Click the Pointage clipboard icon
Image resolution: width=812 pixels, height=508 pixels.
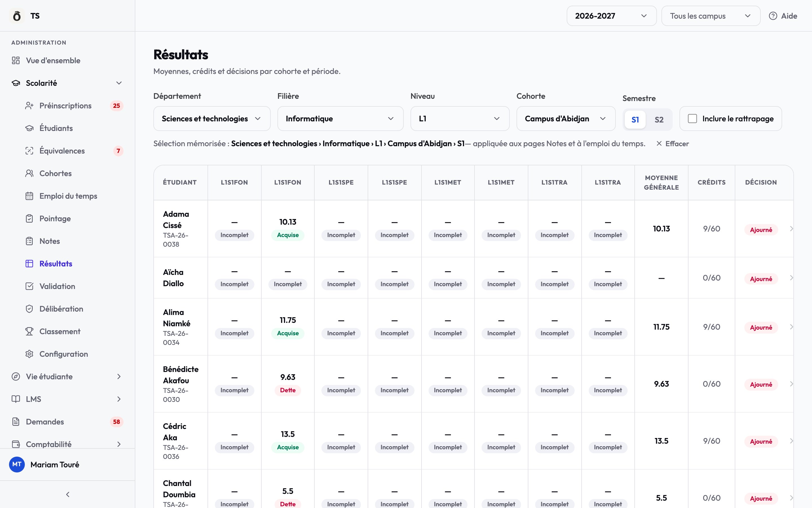[29, 218]
